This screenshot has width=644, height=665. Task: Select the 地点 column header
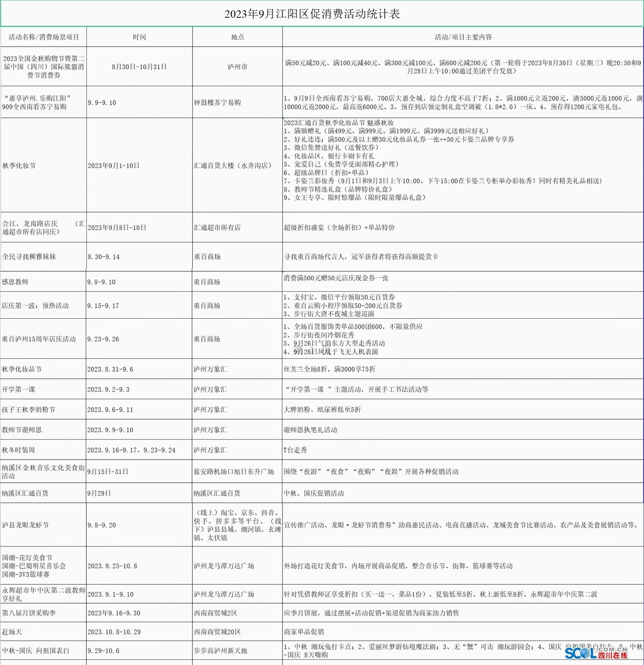tap(238, 37)
